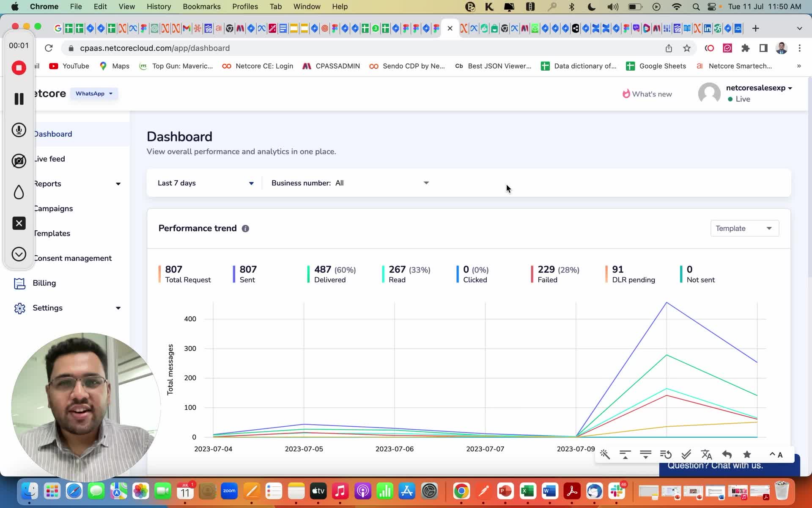Reload the page with refresh icon
The image size is (812, 508).
[49, 48]
